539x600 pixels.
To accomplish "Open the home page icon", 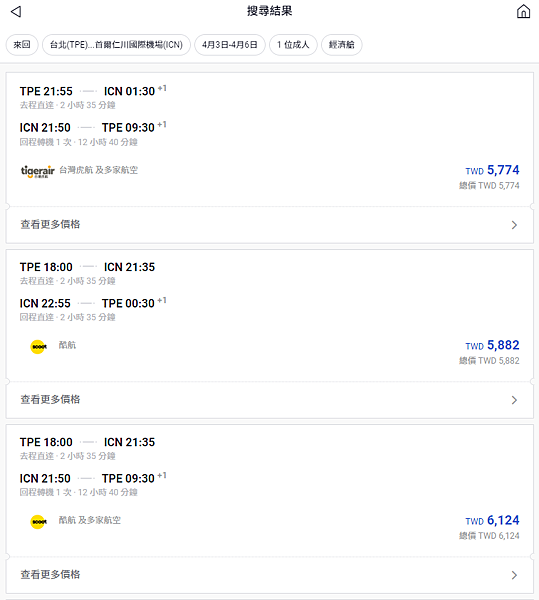I will tap(523, 11).
